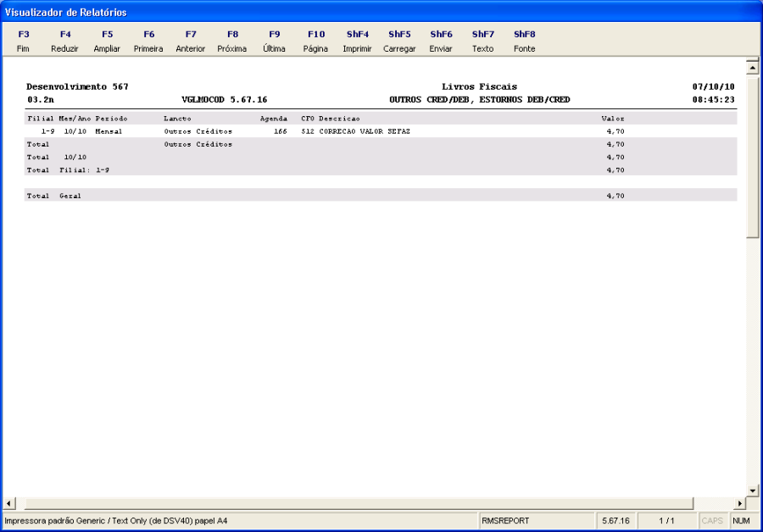Viewport: 763px width, 532px height.
Task: Open F10 Página page selector
Action: [316, 42]
